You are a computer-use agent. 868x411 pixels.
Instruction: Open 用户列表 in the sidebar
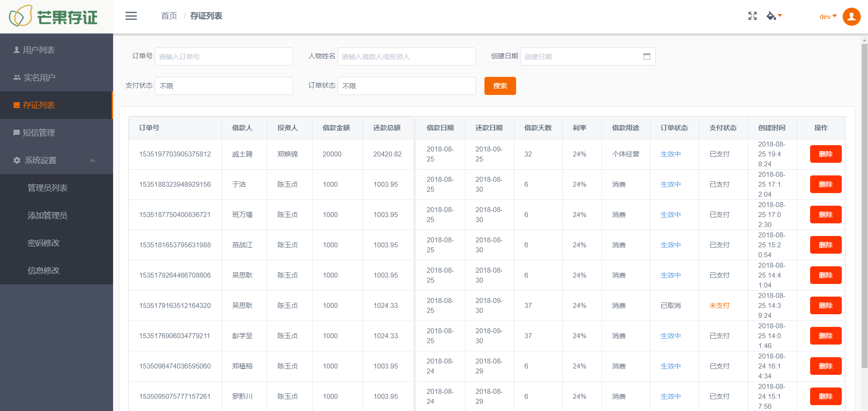[39, 50]
